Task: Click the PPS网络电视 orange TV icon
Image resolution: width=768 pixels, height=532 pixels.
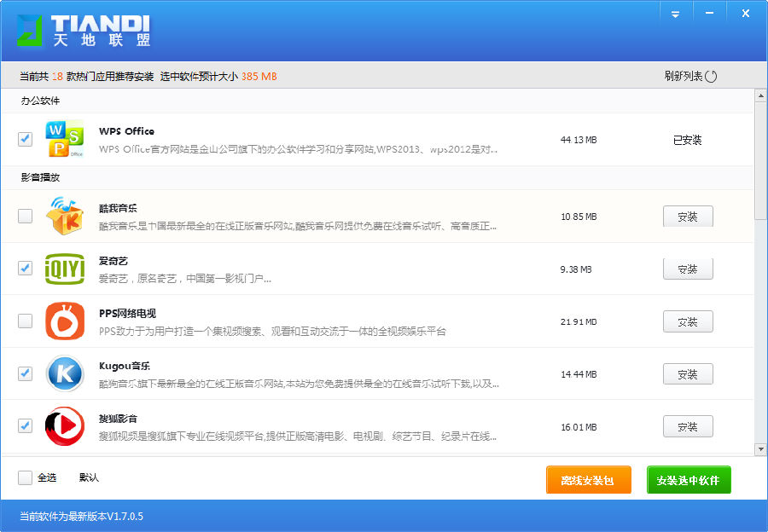Action: point(65,321)
